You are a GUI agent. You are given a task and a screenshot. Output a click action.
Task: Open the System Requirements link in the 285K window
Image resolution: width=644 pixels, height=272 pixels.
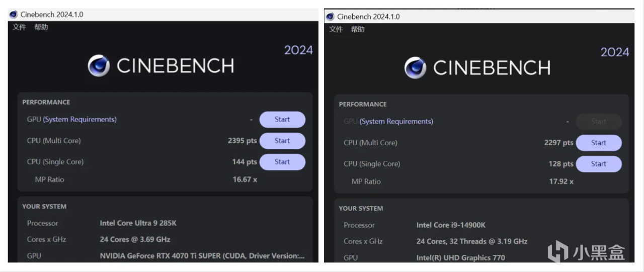79,119
